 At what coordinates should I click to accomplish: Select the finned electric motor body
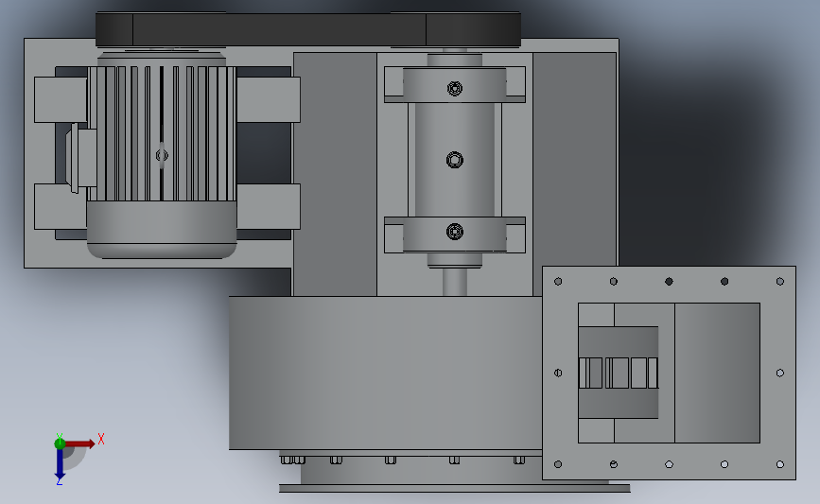162,133
